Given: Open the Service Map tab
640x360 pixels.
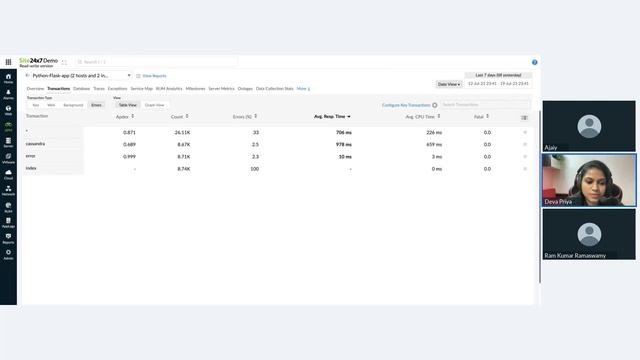Looking at the screenshot, I should [141, 89].
